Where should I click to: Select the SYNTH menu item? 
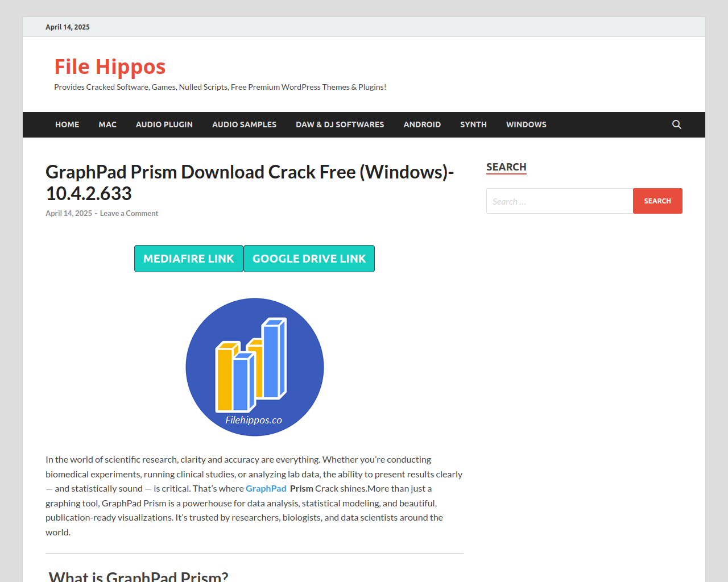click(x=473, y=124)
